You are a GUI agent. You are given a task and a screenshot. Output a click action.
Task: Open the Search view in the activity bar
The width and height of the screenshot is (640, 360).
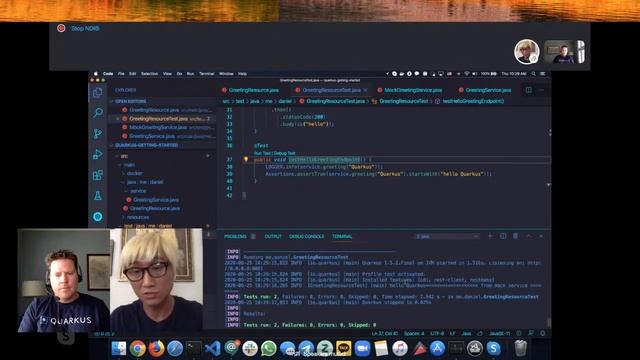(98, 113)
